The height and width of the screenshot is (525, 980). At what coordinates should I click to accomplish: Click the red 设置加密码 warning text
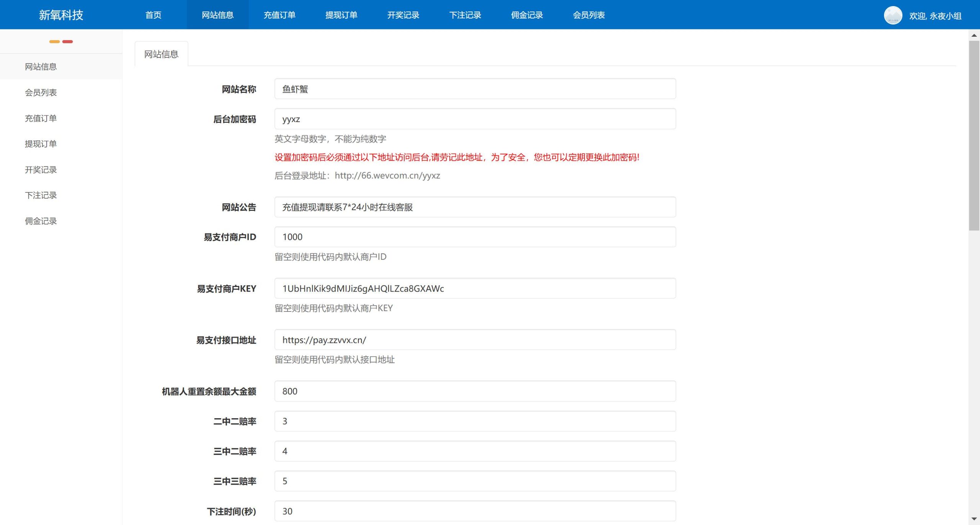457,157
